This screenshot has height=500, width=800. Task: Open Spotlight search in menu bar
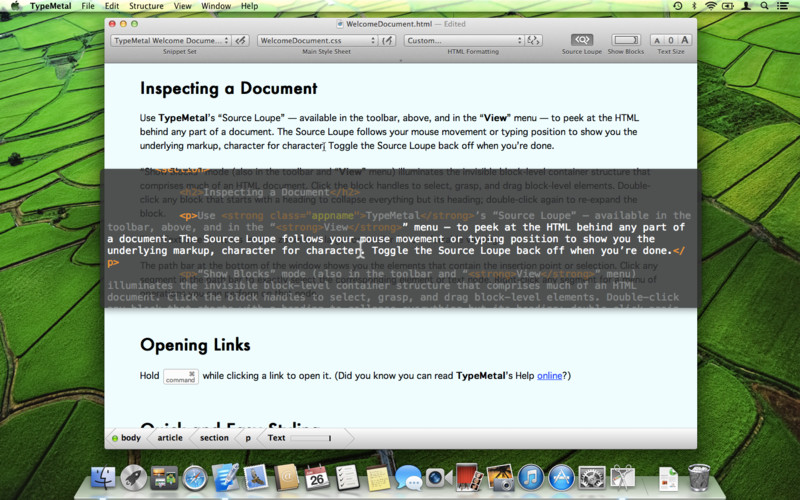pos(764,6)
